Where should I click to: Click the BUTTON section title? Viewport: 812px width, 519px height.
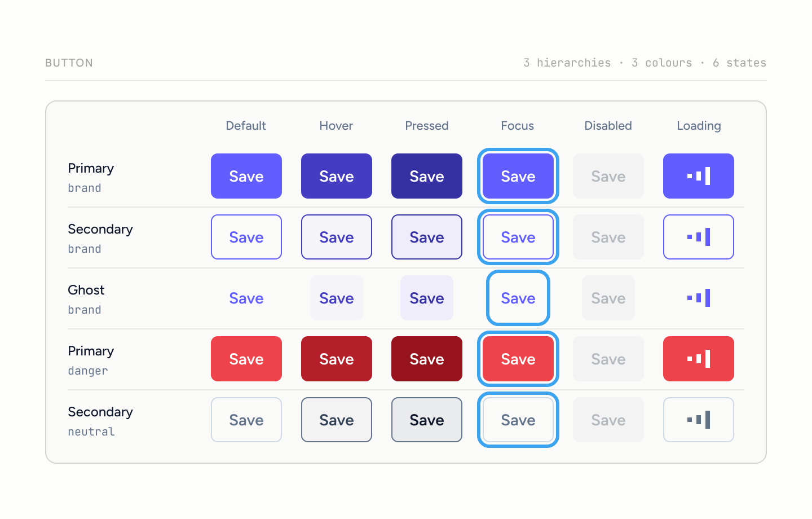pos(69,63)
